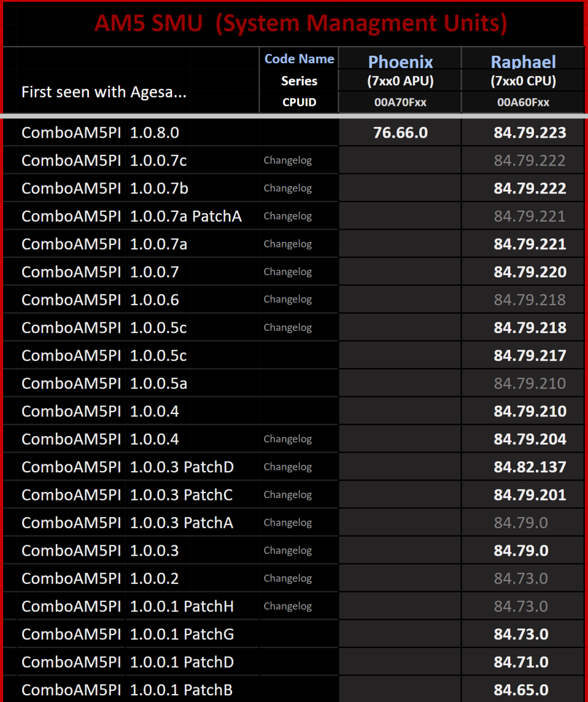Click the 00A70Fxx CPUID cell

[400, 103]
